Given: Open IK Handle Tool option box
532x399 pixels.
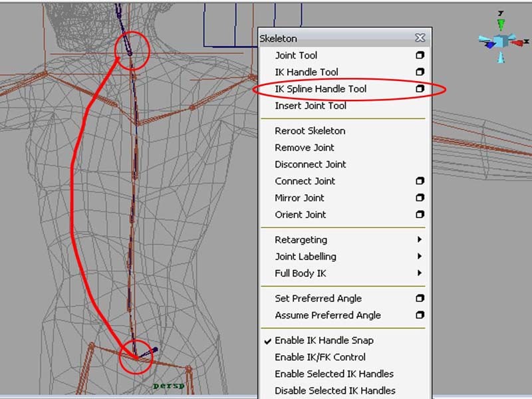Looking at the screenshot, I should coord(420,72).
